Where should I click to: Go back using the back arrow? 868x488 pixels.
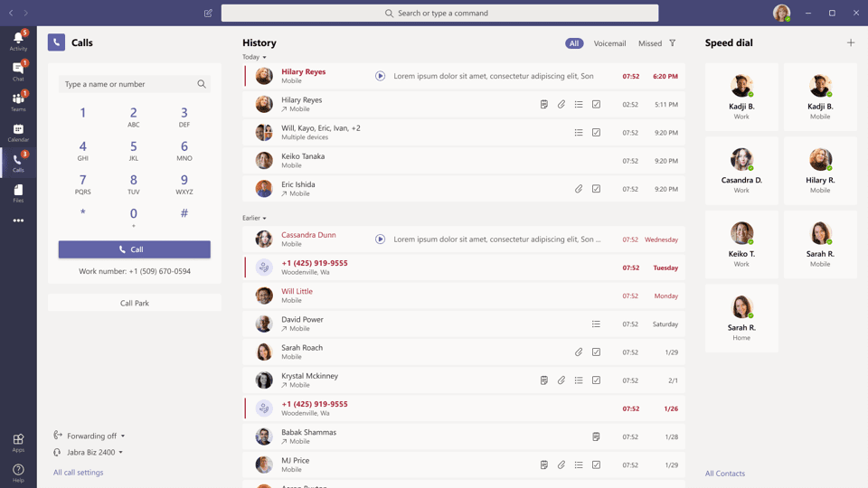[11, 13]
